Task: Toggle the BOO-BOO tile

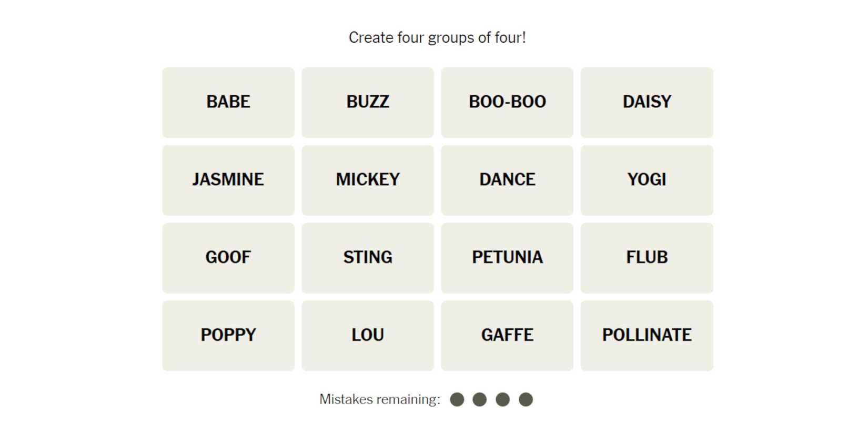Action: [507, 102]
